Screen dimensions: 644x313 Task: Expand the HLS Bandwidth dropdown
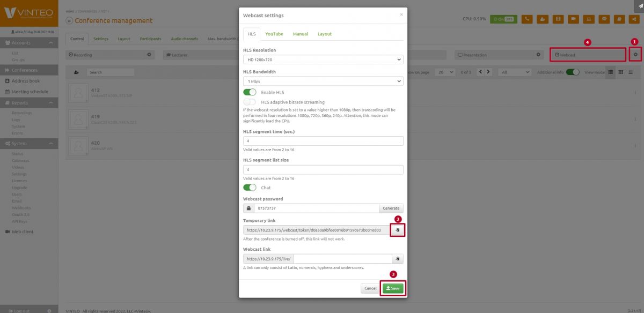point(323,81)
